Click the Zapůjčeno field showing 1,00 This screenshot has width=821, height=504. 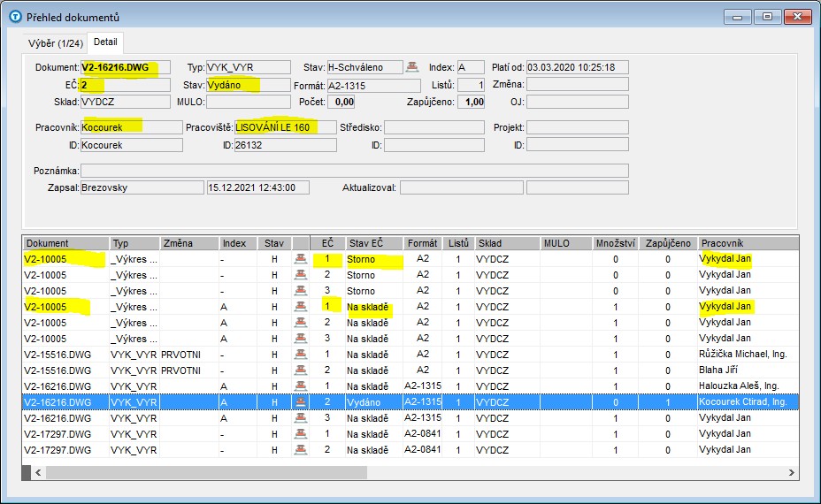click(x=472, y=102)
